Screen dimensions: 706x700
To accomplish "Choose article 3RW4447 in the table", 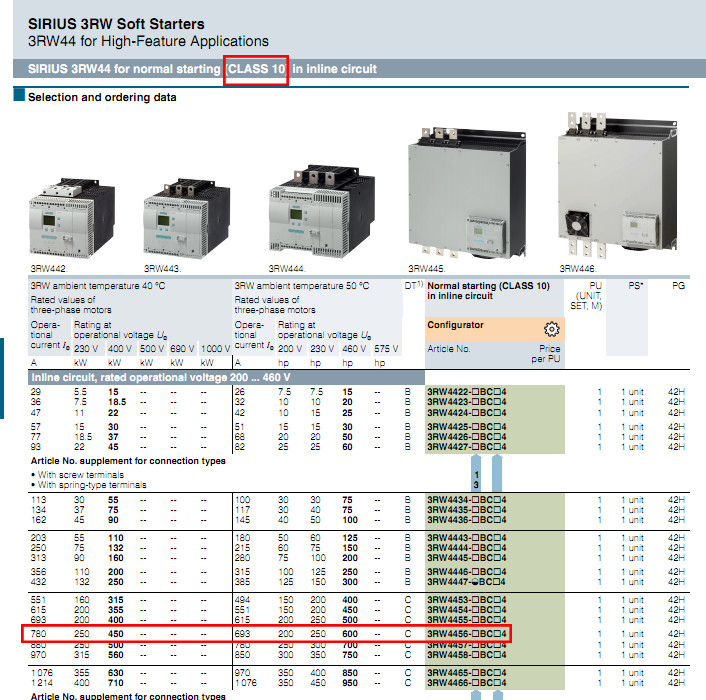I will (466, 582).
